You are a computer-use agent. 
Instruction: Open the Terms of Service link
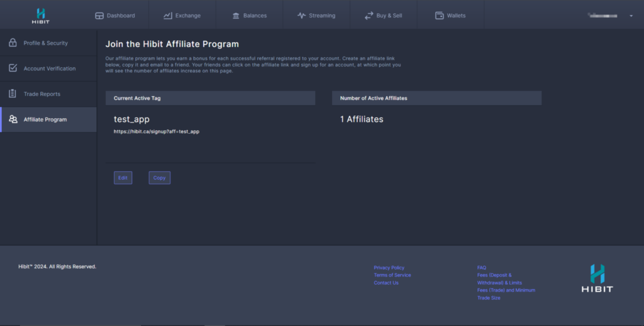click(392, 275)
